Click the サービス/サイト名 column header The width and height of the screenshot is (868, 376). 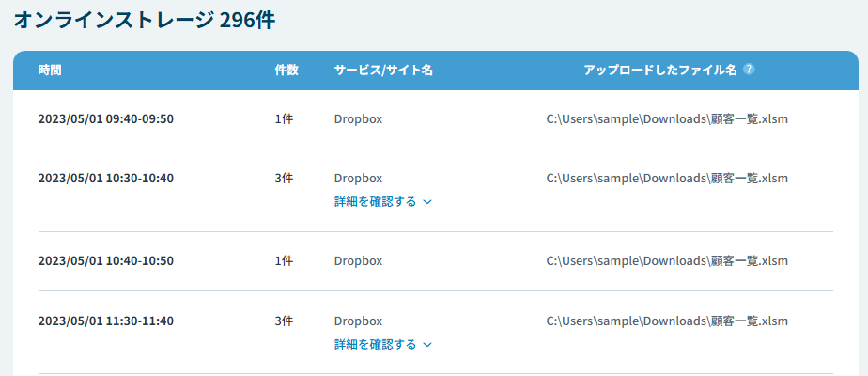pos(383,70)
